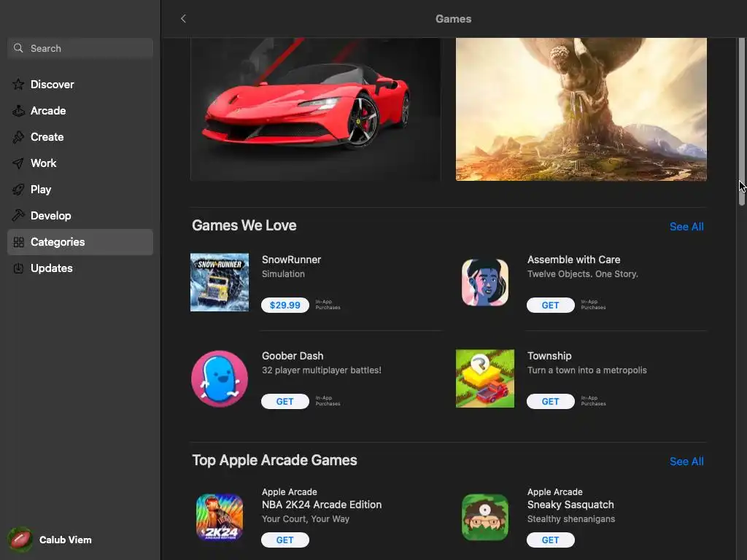Viewport: 747px width, 560px height.
Task: Open the Township app icon
Action: pos(485,378)
